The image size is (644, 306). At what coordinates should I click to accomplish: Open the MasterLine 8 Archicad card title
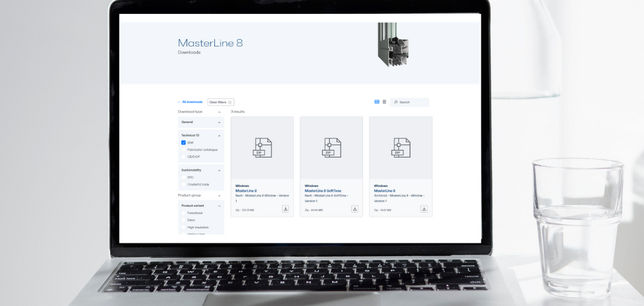[385, 191]
